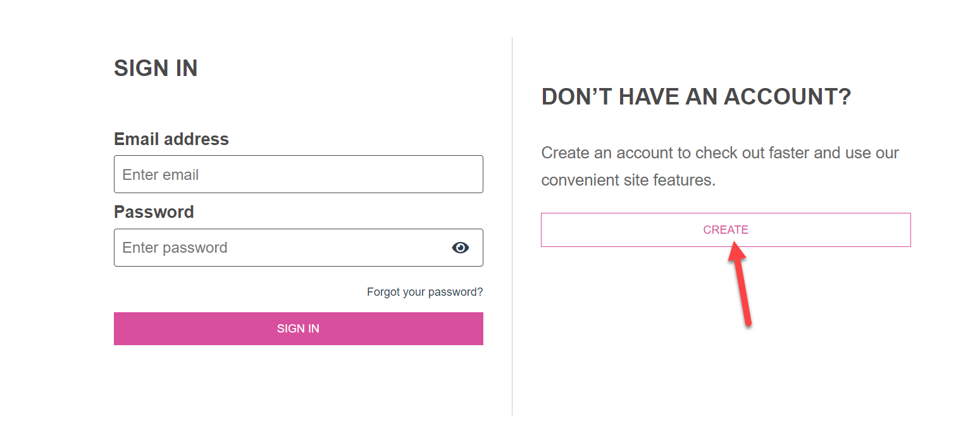Start registration via the outlined CREATE button
The width and height of the screenshot is (980, 437).
pos(726,230)
